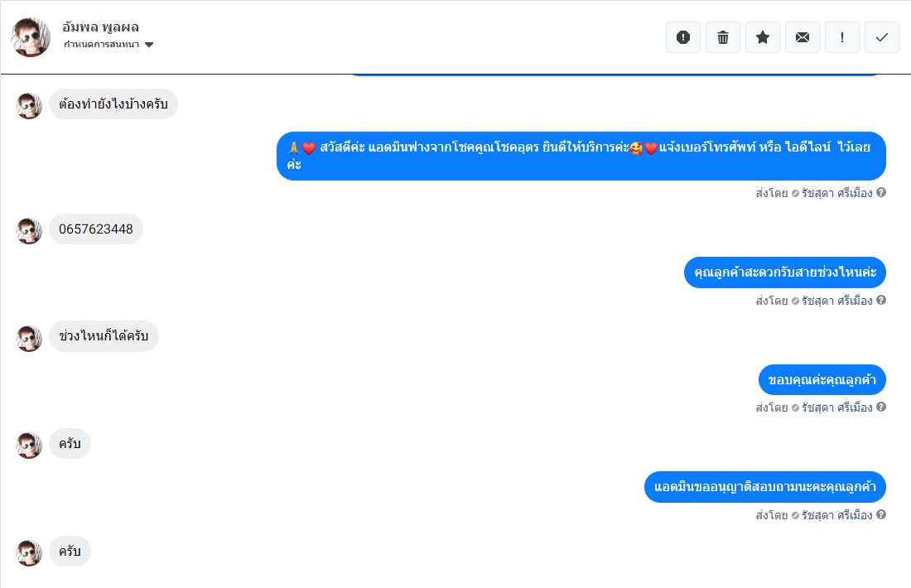The image size is (911, 588).
Task: Click help icon under last admin message
Action: [881, 514]
